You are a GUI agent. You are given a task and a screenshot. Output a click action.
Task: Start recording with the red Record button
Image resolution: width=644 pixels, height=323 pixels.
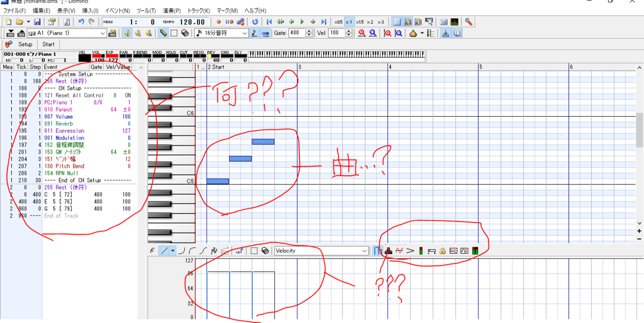click(x=218, y=22)
